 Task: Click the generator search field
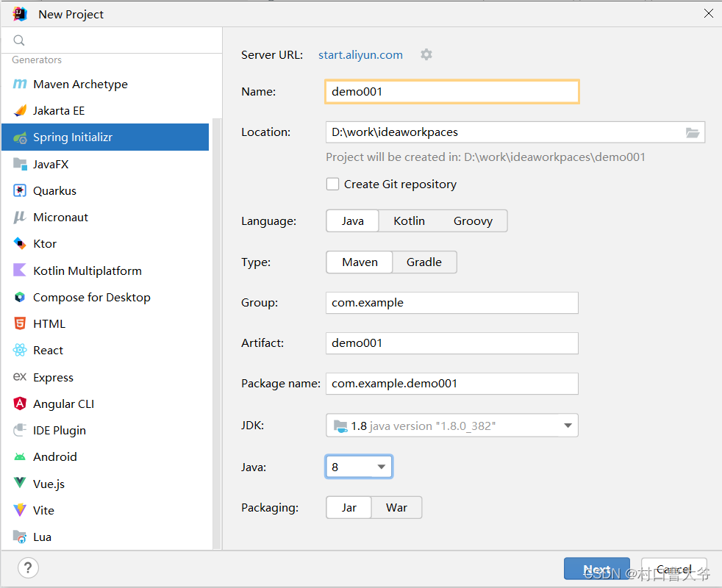click(112, 40)
